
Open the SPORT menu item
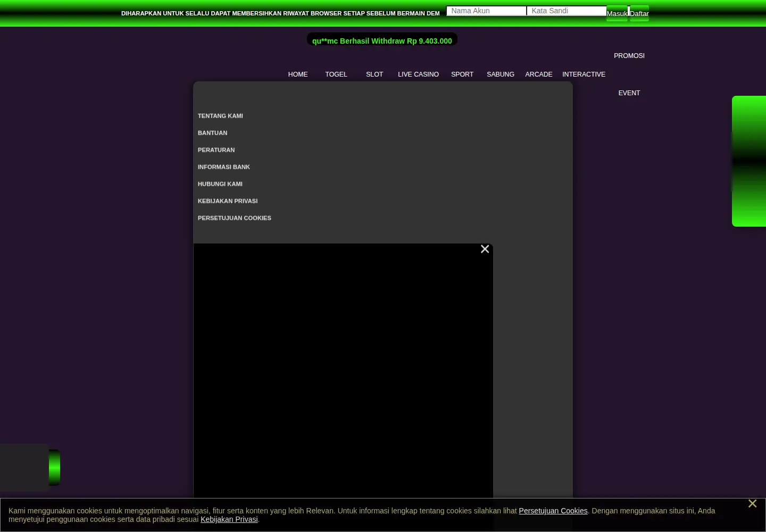(x=462, y=74)
